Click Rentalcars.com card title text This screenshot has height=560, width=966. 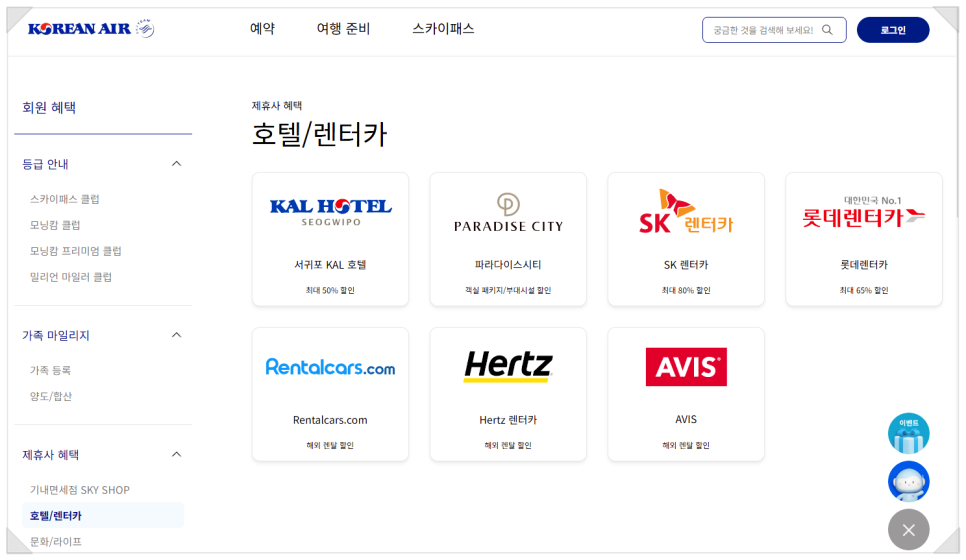coord(330,420)
